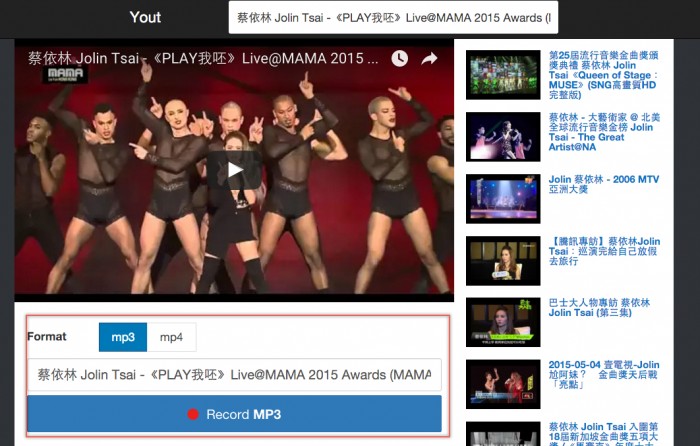Open thumbnail for Jolin 2006 MTV video

[503, 199]
